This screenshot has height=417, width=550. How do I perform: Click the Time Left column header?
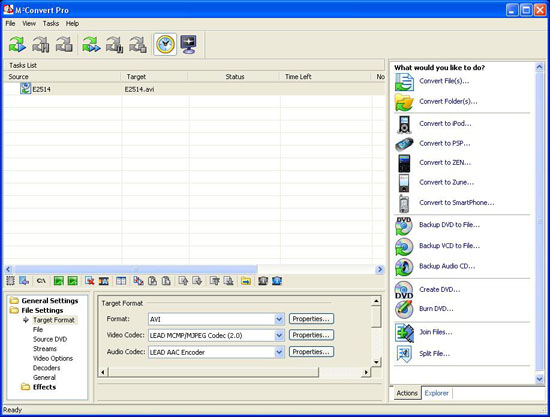click(326, 76)
